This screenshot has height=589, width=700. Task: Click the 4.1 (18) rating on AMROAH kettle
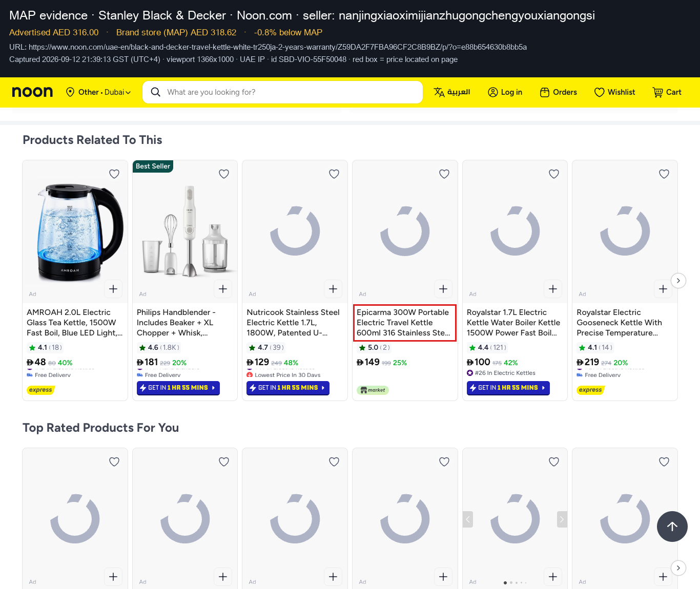(46, 348)
